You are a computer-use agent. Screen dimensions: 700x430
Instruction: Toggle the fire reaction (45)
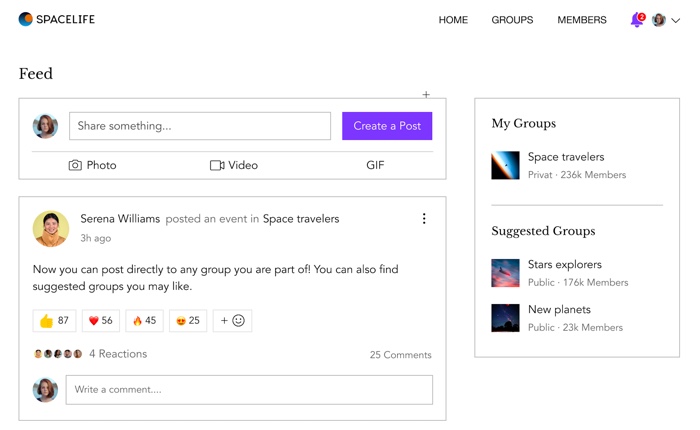145,321
